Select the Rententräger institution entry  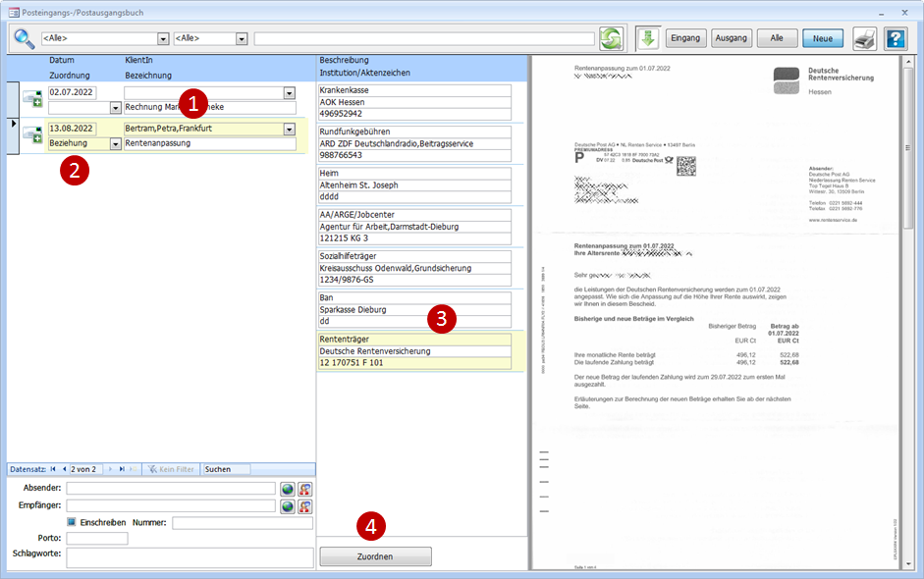coord(414,340)
